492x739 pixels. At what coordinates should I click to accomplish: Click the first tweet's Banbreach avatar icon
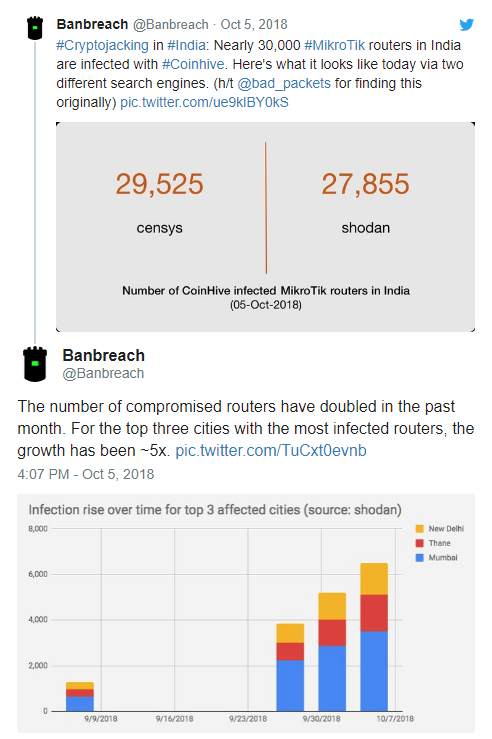[x=35, y=28]
